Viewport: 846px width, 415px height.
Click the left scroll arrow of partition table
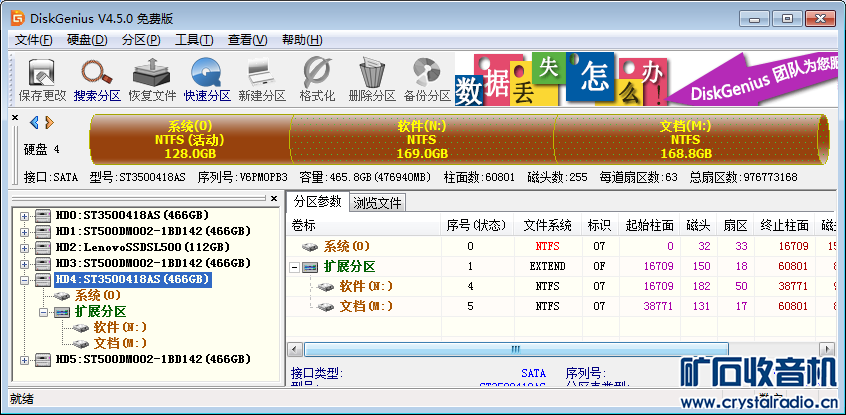(x=295, y=349)
